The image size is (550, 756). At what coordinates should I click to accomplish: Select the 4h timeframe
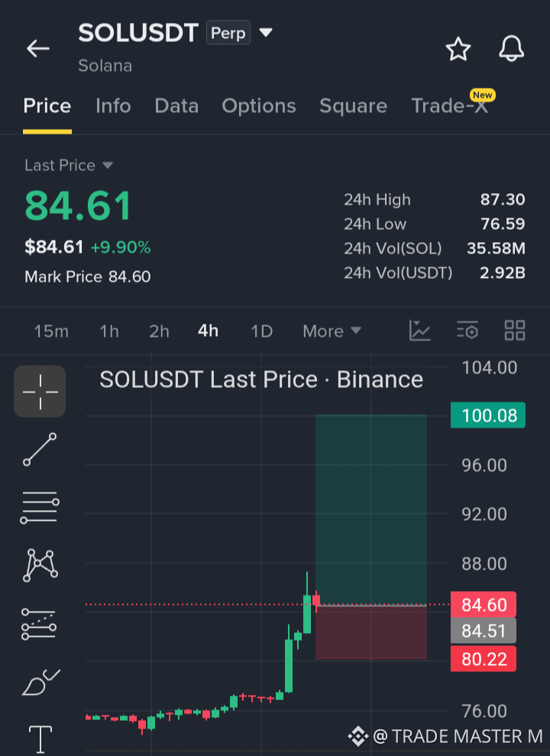click(x=208, y=331)
